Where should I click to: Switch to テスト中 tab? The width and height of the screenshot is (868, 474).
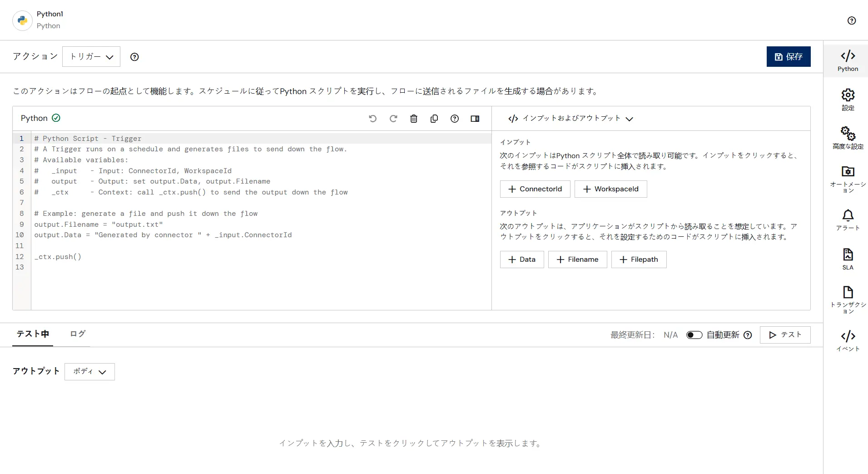tap(33, 334)
